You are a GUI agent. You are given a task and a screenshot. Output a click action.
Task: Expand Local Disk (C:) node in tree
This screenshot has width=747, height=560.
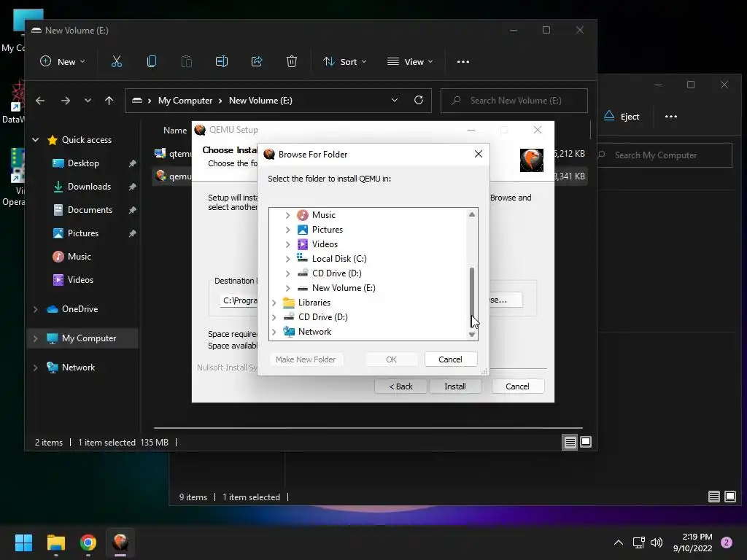[x=287, y=259]
